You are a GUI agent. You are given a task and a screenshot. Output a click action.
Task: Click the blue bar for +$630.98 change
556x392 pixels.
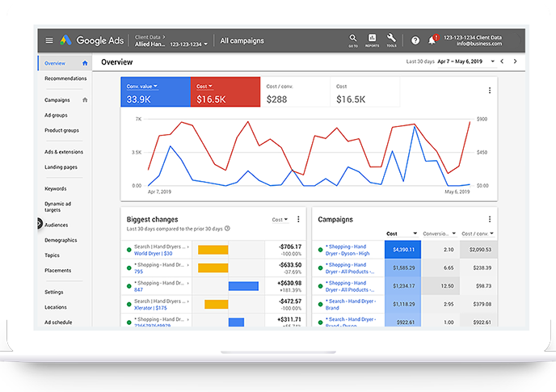[243, 286]
